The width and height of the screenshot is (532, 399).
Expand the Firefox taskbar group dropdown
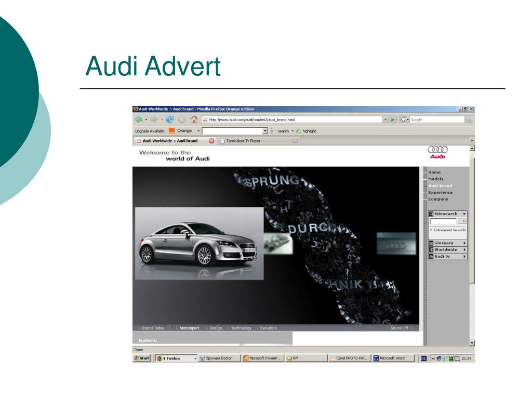coord(195,358)
